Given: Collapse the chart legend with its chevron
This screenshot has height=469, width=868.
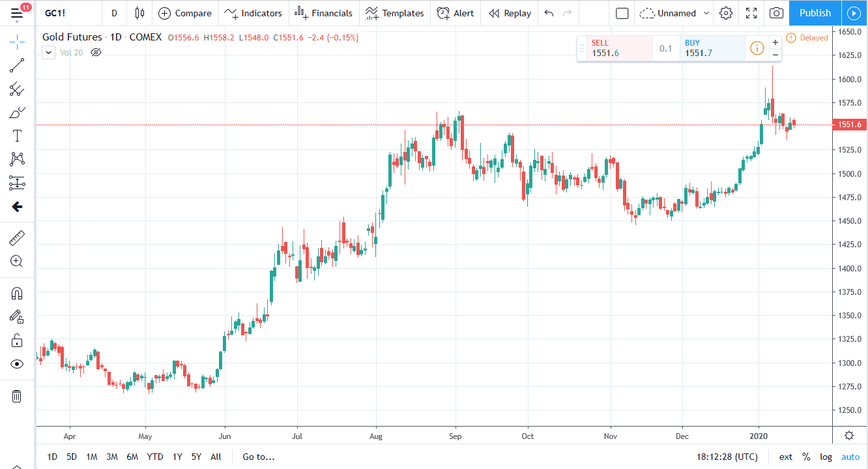Looking at the screenshot, I should point(48,52).
